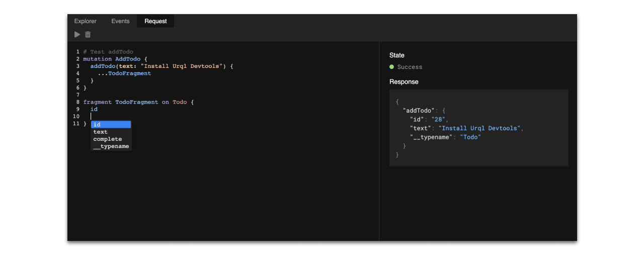Click the "Install Urql Devtools" string in editor

183,66
